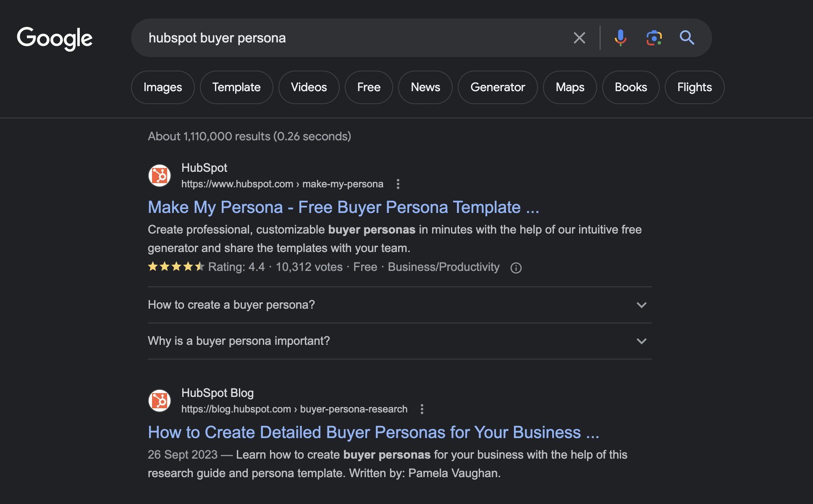Click the HubSpot Blog site name
This screenshot has width=813, height=504.
(218, 393)
